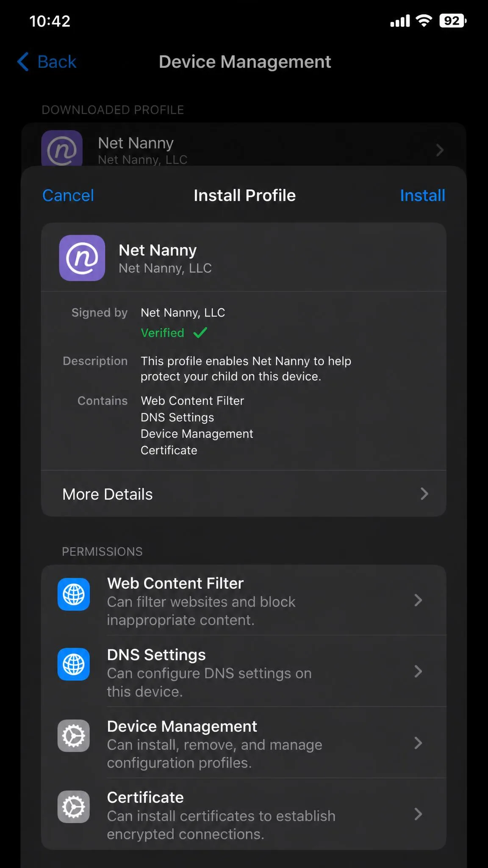Screen dimensions: 488x868
Task: Tap the 10:42 clock in status bar
Action: pos(50,21)
